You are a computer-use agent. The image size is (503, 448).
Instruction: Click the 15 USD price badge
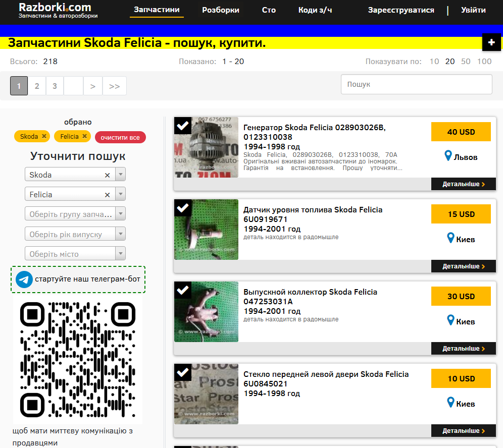[x=461, y=214]
